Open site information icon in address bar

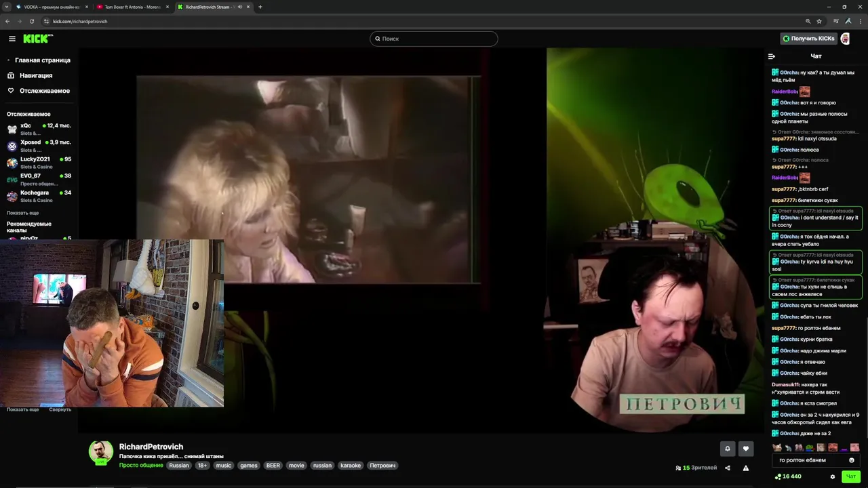click(x=46, y=21)
